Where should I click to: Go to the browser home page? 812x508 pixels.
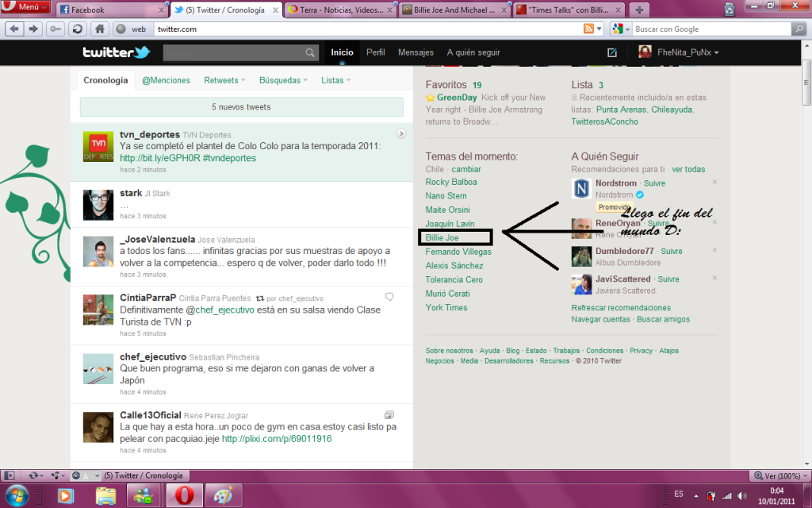point(99,29)
